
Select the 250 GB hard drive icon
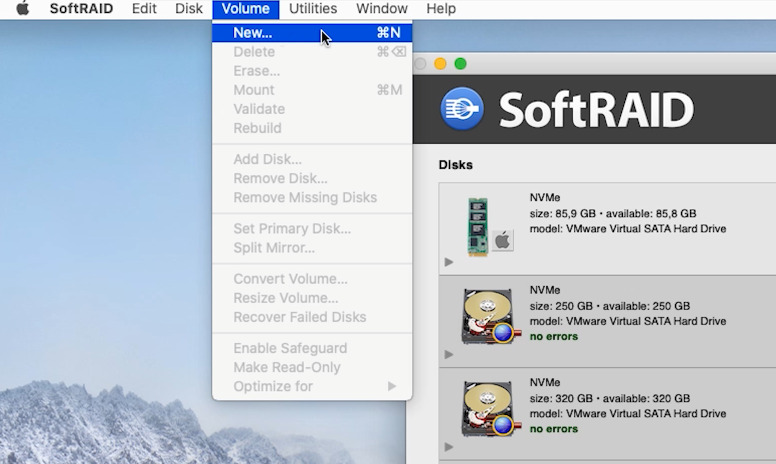pyautogui.click(x=491, y=317)
